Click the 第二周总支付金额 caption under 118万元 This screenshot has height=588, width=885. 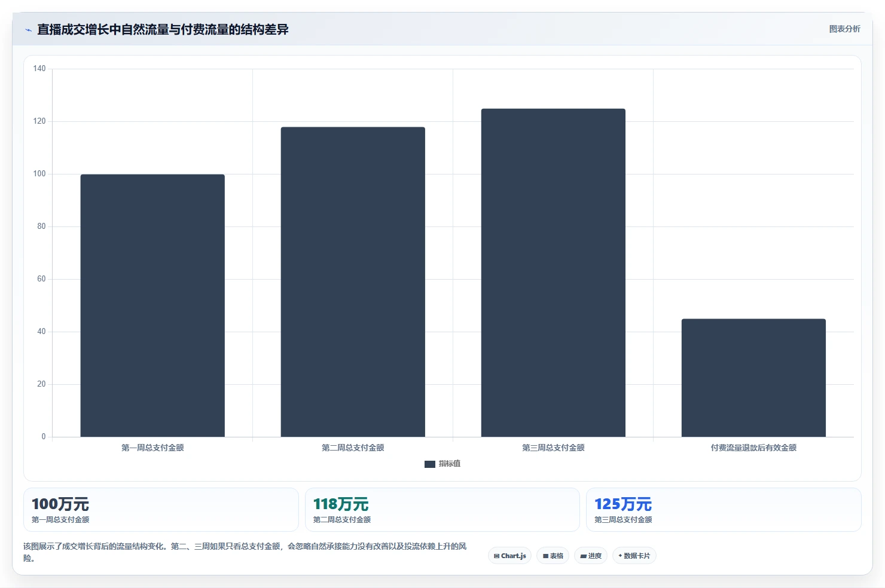click(x=342, y=520)
